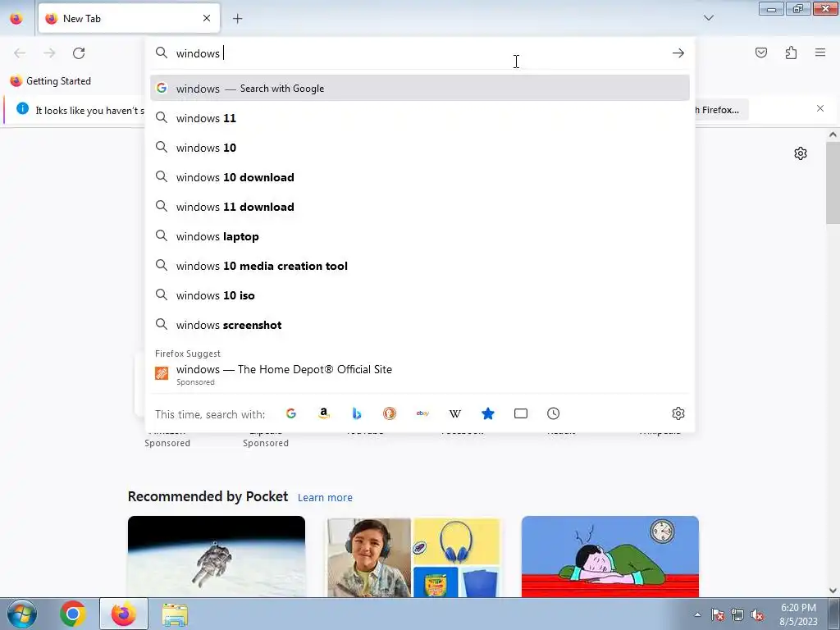Click the info icon in notification bar
Screen dimensions: 840x630
tap(22, 109)
